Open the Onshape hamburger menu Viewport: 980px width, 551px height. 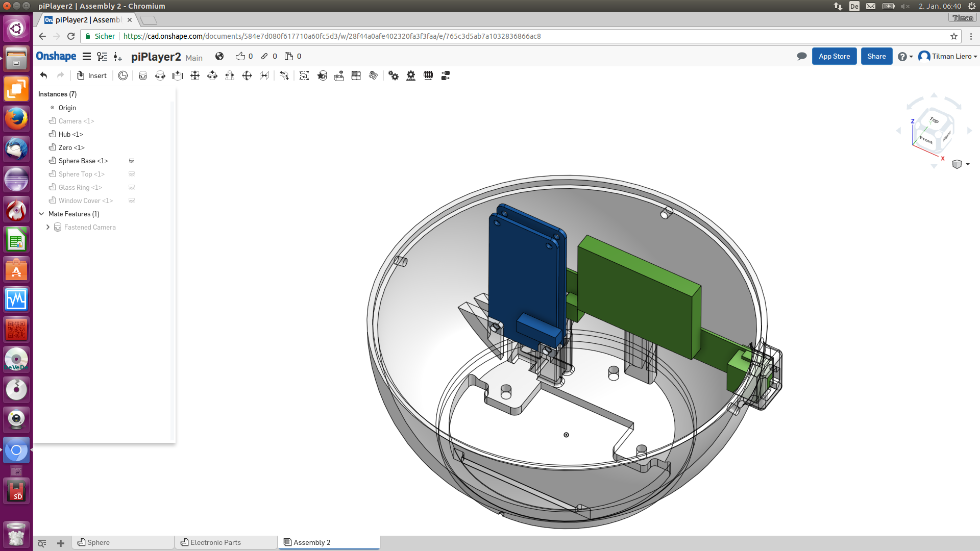coord(87,57)
